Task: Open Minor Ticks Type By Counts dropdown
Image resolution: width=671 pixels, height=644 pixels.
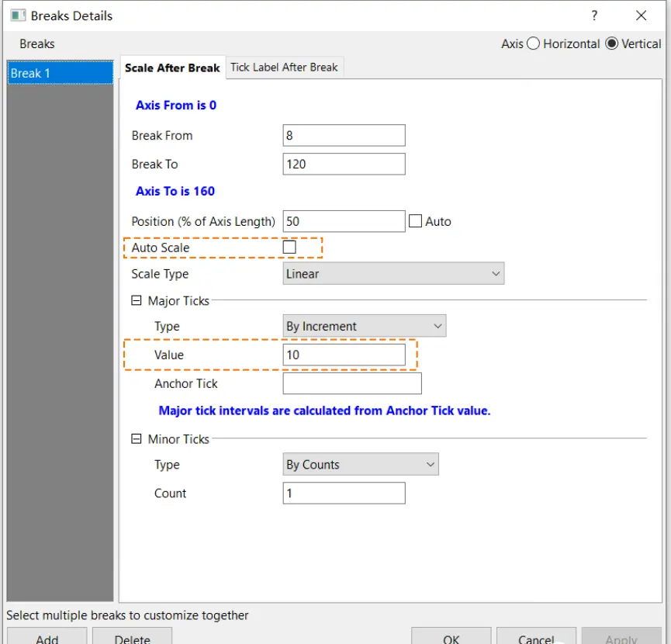Action: pos(361,465)
